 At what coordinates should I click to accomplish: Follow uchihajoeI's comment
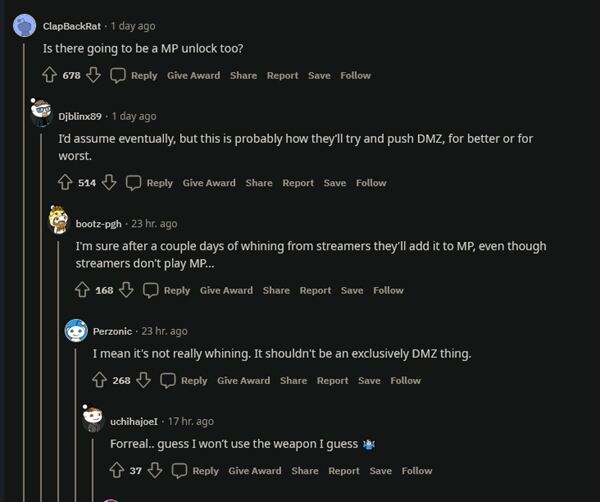pos(417,470)
